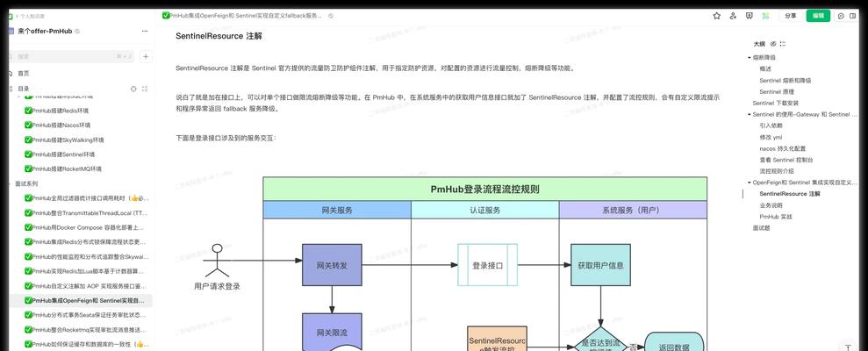Viewport: 868px width, 351px height.
Task: Click the collapse-all tree icon beside 目录
Action: click(145, 89)
